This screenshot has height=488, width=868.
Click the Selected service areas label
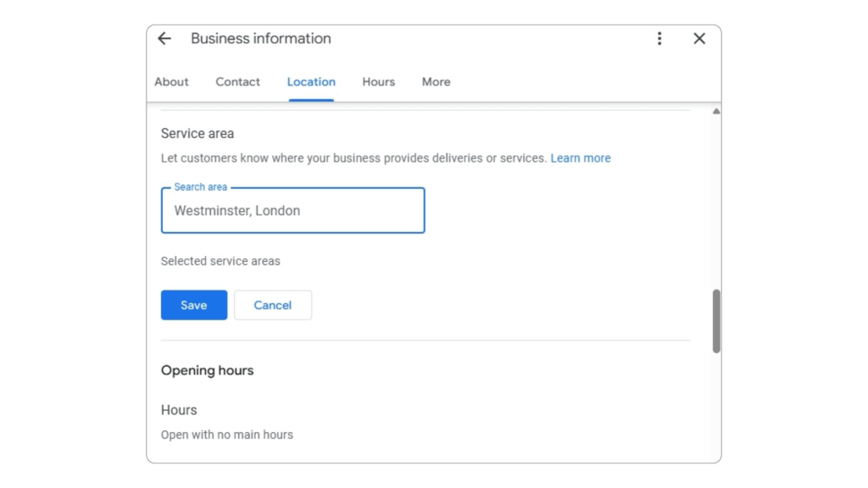[x=220, y=261]
